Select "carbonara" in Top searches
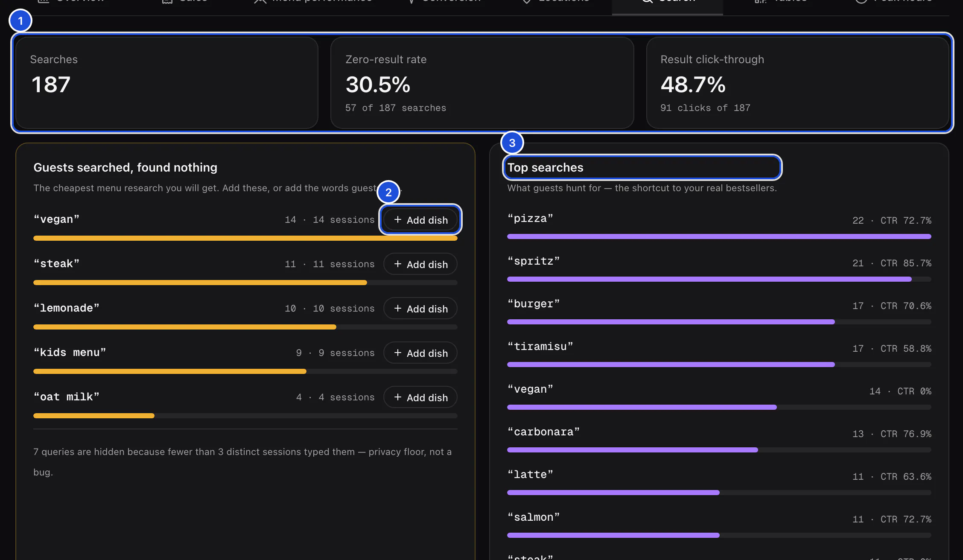Screen dimensions: 963x560 [x=543, y=432]
